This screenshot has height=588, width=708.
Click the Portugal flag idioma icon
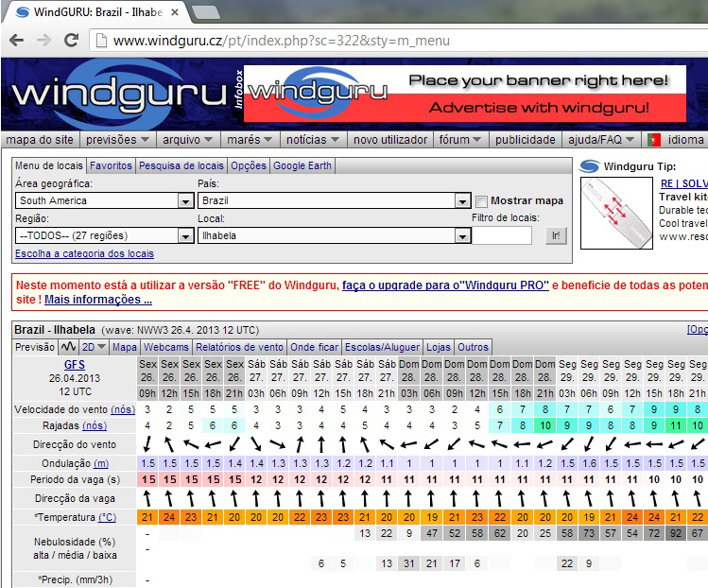point(653,140)
